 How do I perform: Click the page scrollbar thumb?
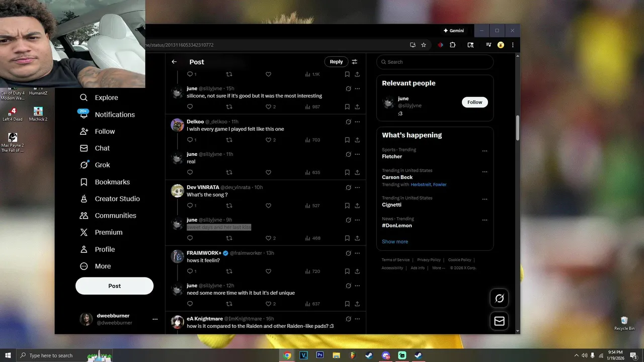click(518, 128)
